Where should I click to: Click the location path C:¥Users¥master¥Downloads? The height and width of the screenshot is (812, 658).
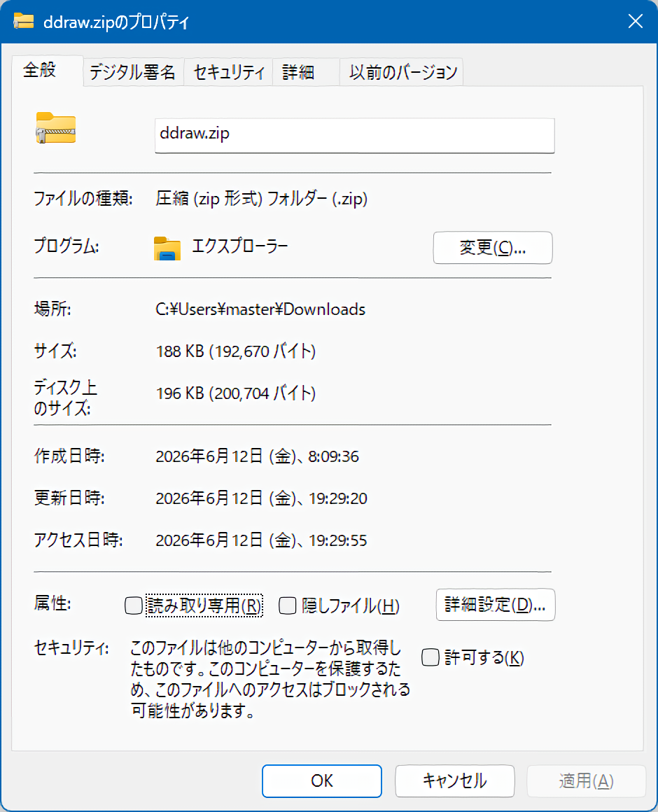[260, 309]
